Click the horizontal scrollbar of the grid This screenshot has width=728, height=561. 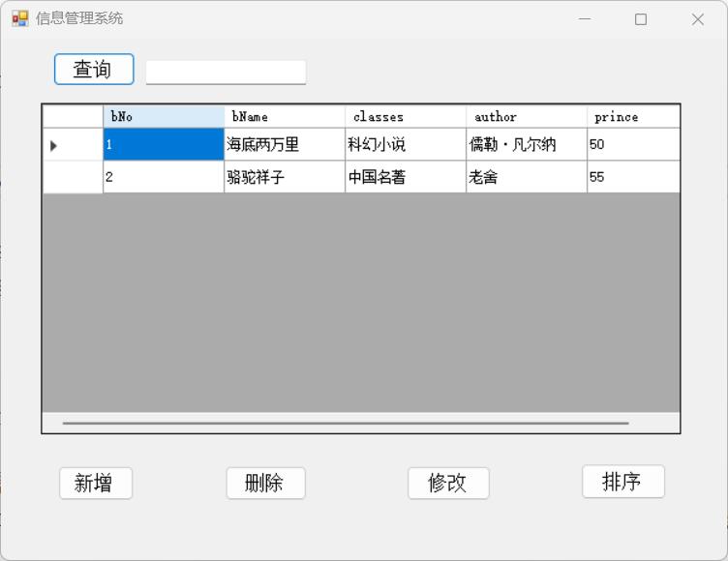coord(346,424)
